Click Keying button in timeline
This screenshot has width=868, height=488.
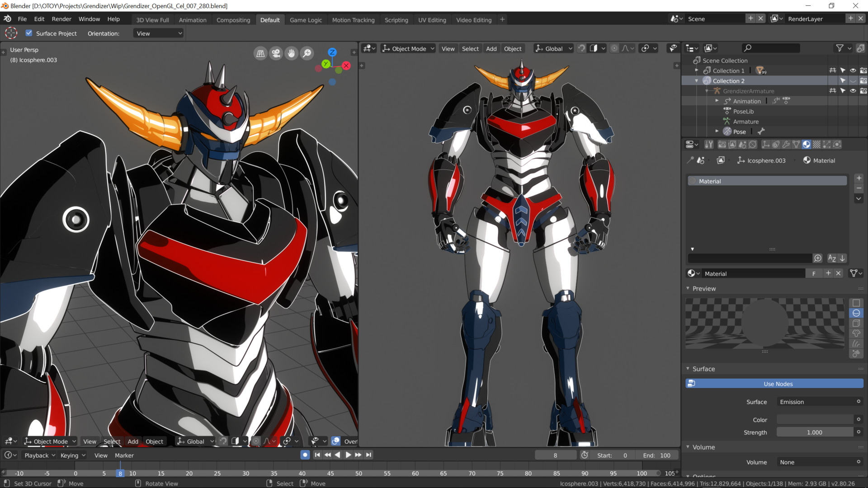[73, 455]
